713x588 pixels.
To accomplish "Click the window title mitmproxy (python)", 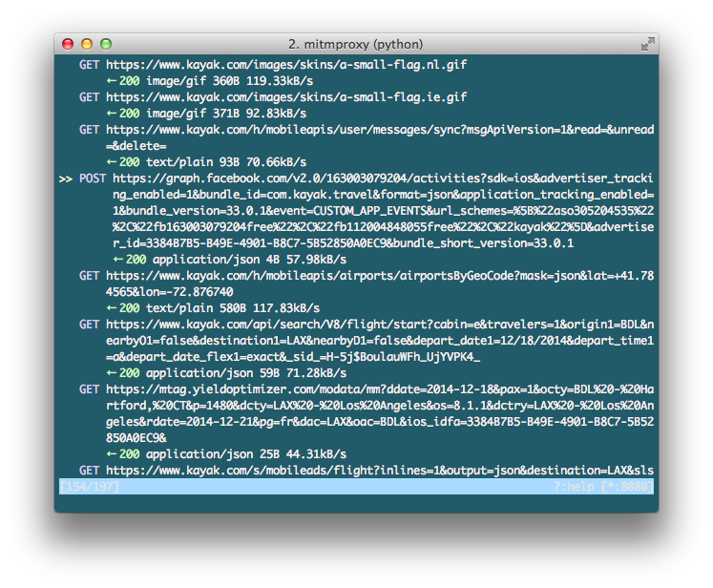I will pos(356,44).
